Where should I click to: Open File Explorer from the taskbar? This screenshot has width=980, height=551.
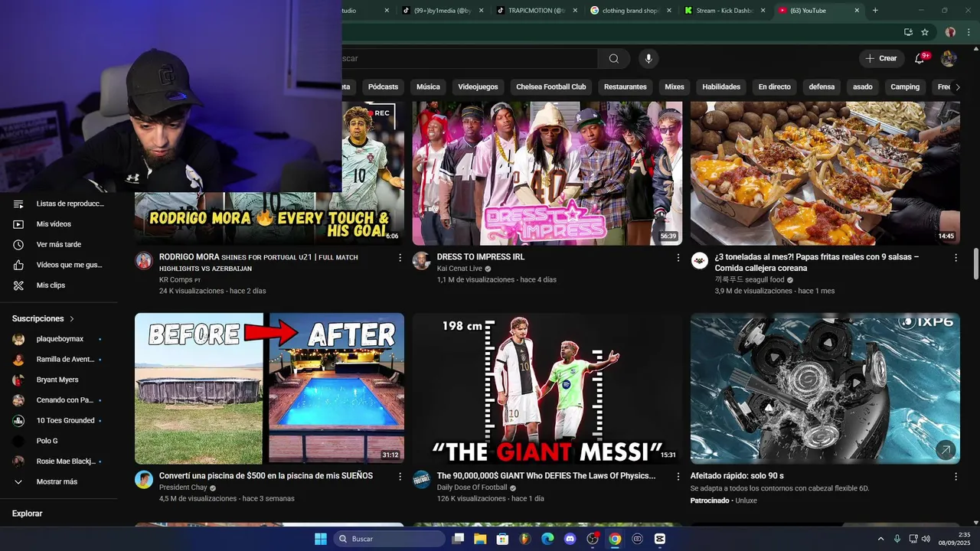[x=480, y=539]
